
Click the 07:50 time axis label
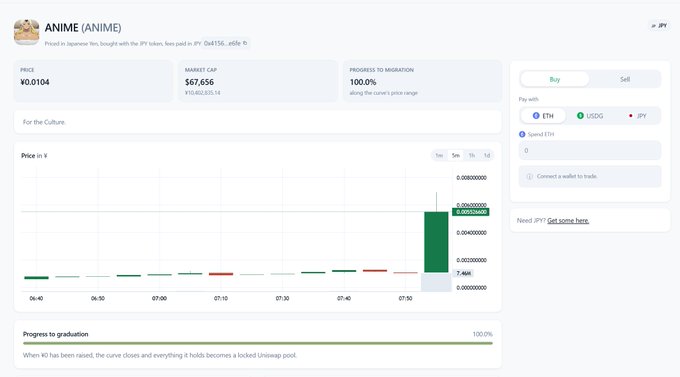(405, 298)
